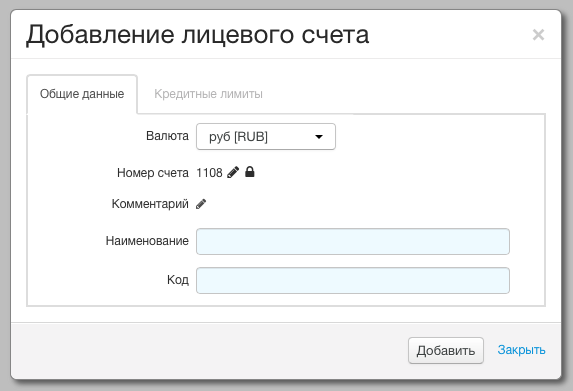Focus the Наименование input field
Screen dimensions: 573x391
click(353, 242)
